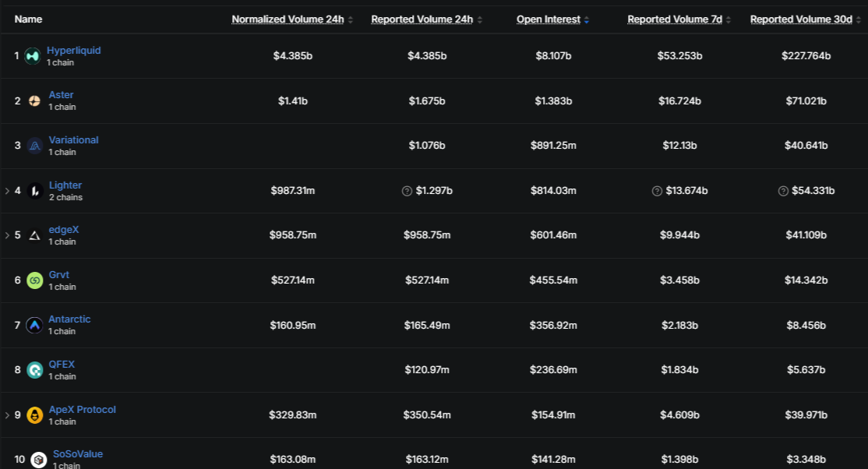The width and height of the screenshot is (868, 469).
Task: Click Variational's 7d volume $12.13b
Action: pyautogui.click(x=679, y=146)
